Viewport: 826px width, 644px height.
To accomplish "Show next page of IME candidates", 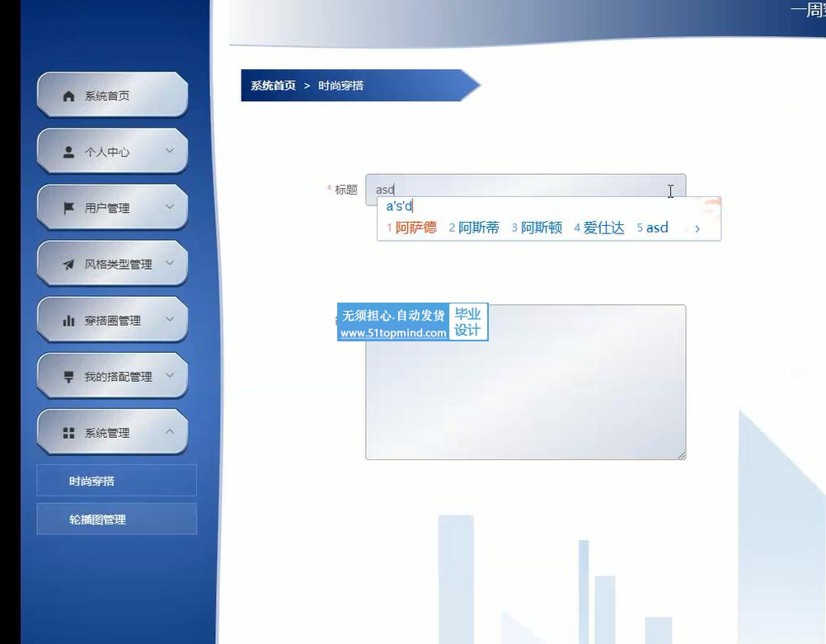I will [x=697, y=228].
